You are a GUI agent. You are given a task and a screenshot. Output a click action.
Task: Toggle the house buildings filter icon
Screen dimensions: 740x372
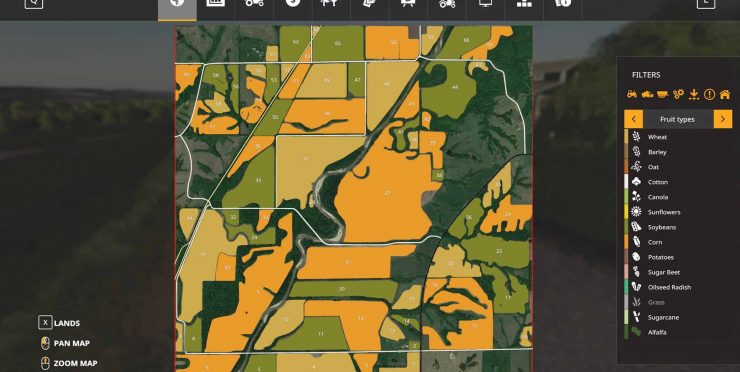725,94
